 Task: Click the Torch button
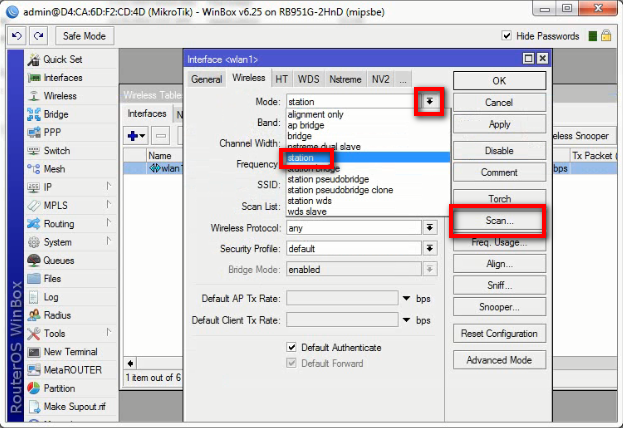click(499, 198)
